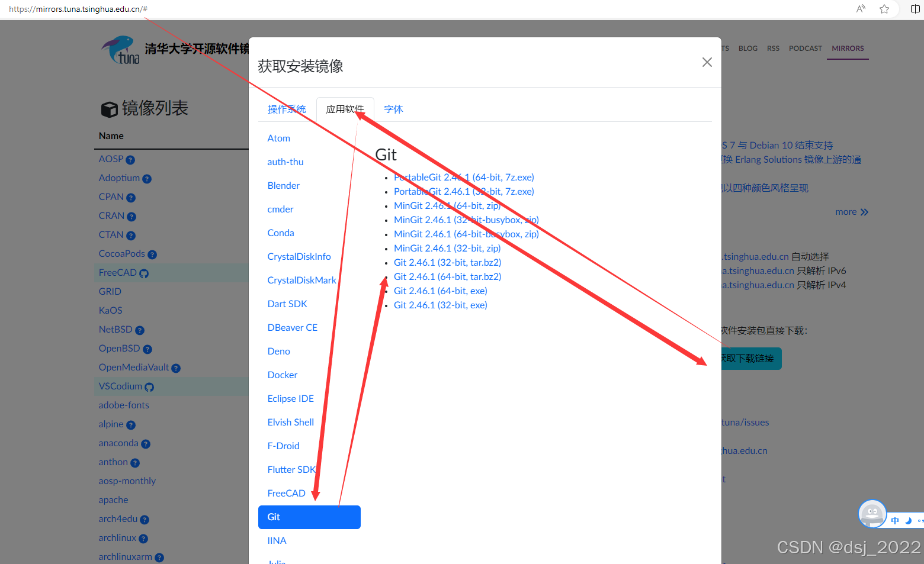
Task: Open the KaOS mirror link
Action: (x=111, y=310)
